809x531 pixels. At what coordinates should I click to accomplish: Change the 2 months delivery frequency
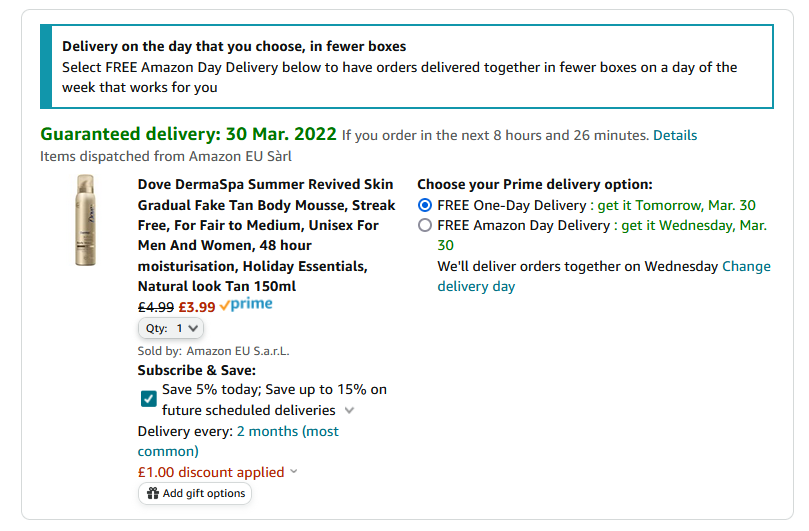click(x=238, y=441)
